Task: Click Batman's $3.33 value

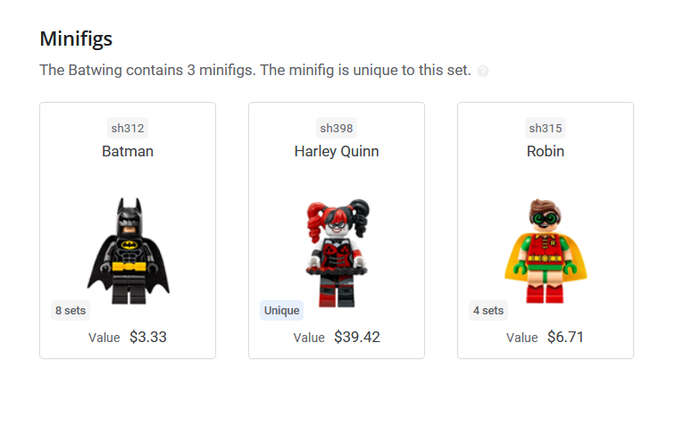Action: click(148, 337)
